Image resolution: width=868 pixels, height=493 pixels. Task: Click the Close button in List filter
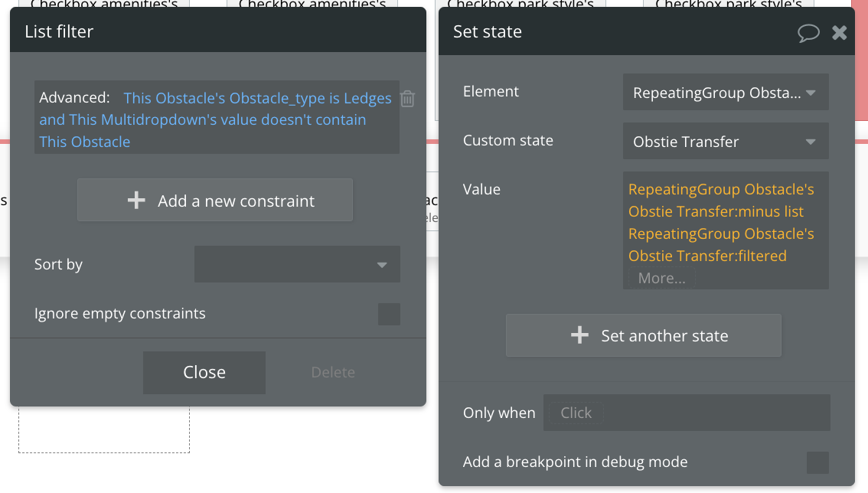coord(204,372)
